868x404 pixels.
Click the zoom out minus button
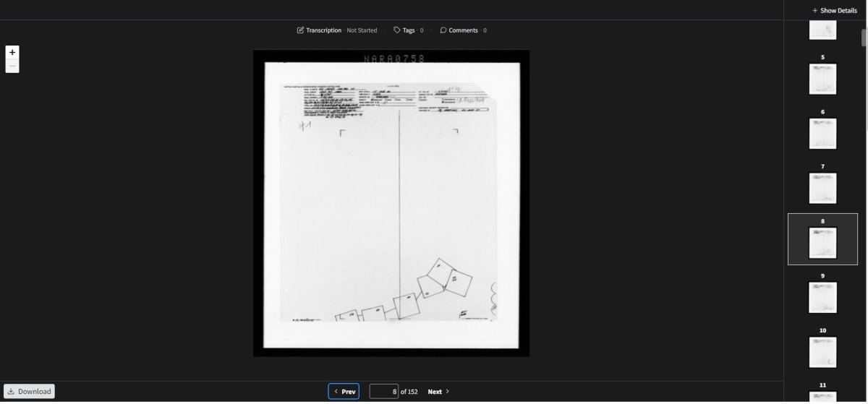click(x=12, y=66)
